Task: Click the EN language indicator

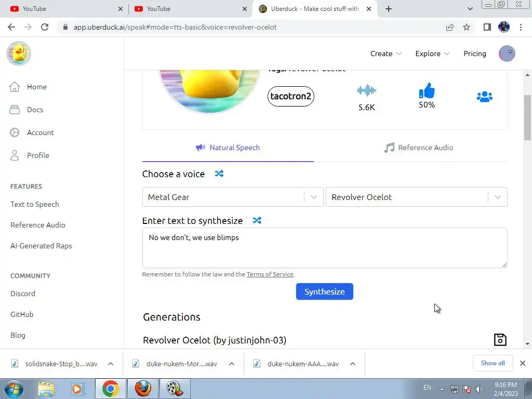Action: [427, 388]
